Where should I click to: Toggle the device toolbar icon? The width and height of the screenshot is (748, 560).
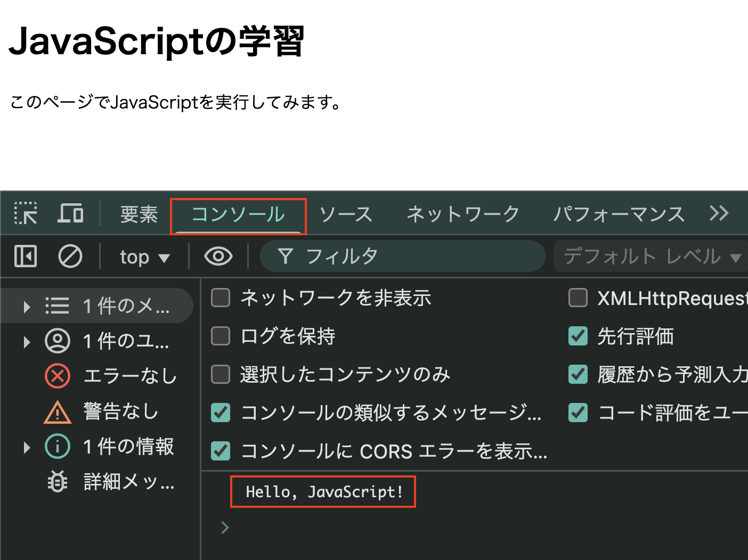tap(70, 213)
